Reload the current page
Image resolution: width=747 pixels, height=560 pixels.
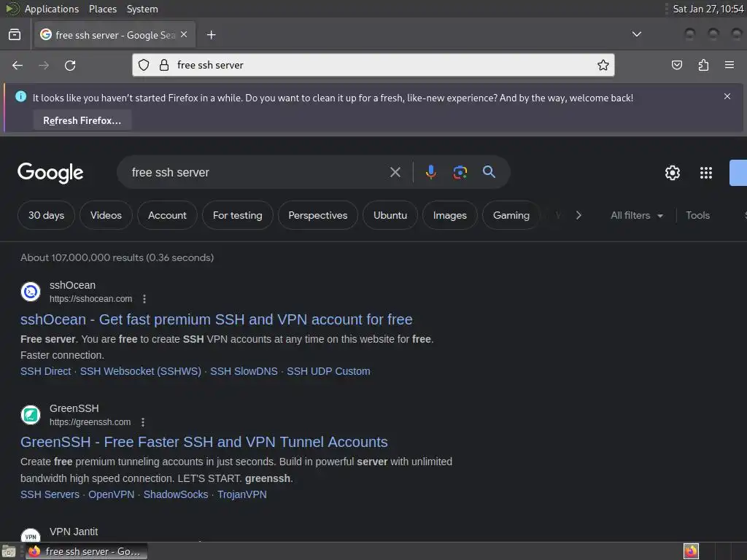tap(70, 65)
